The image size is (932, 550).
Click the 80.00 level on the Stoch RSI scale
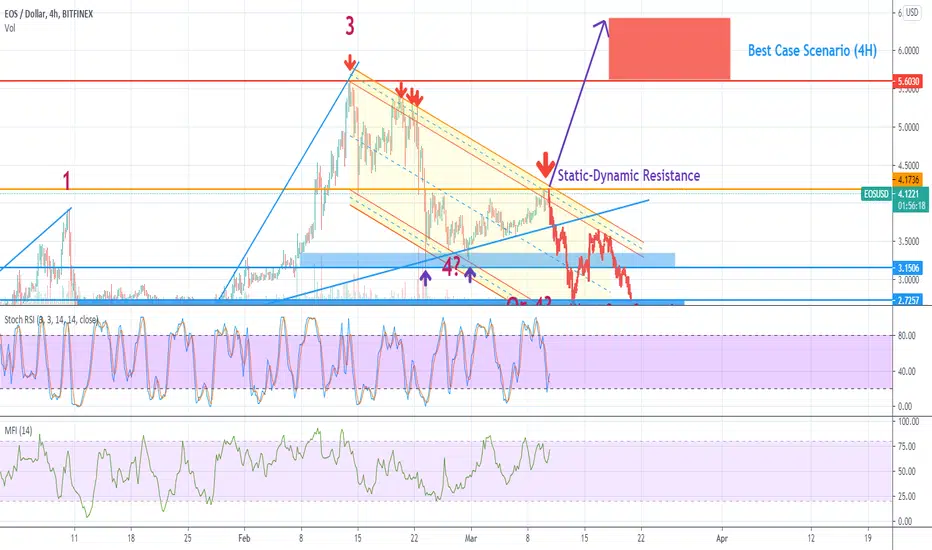click(x=906, y=336)
